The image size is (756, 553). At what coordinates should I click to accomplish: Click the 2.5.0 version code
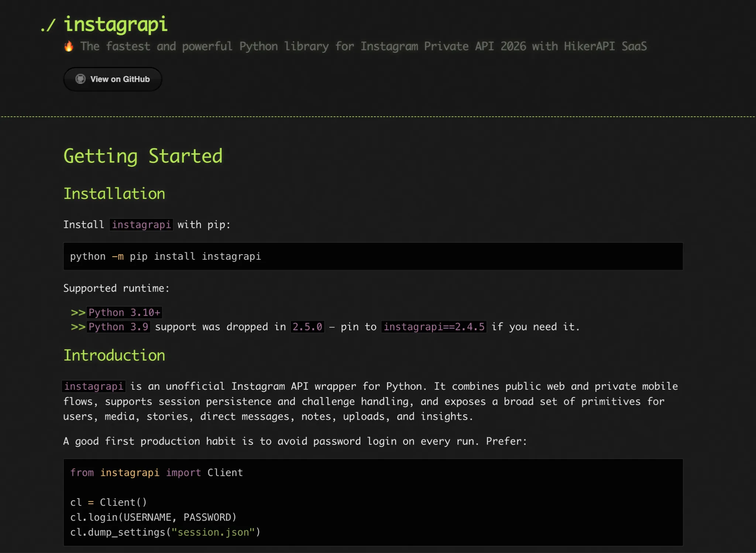point(307,327)
